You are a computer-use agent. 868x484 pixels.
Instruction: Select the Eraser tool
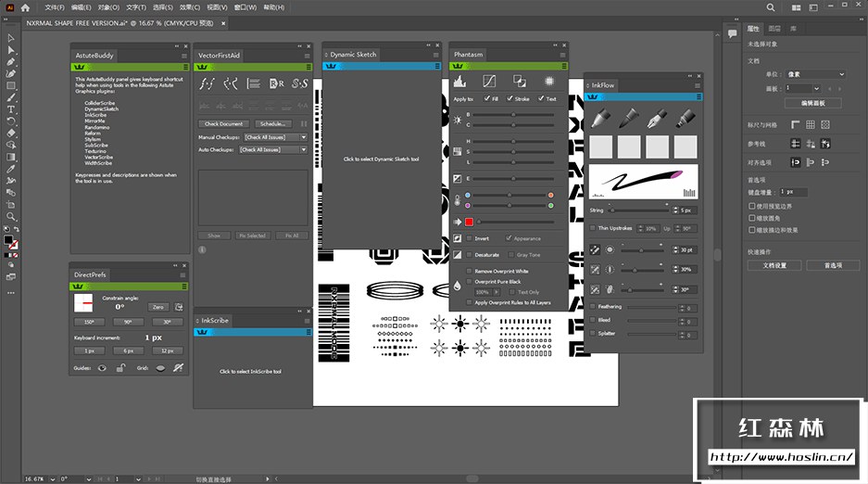(x=10, y=133)
